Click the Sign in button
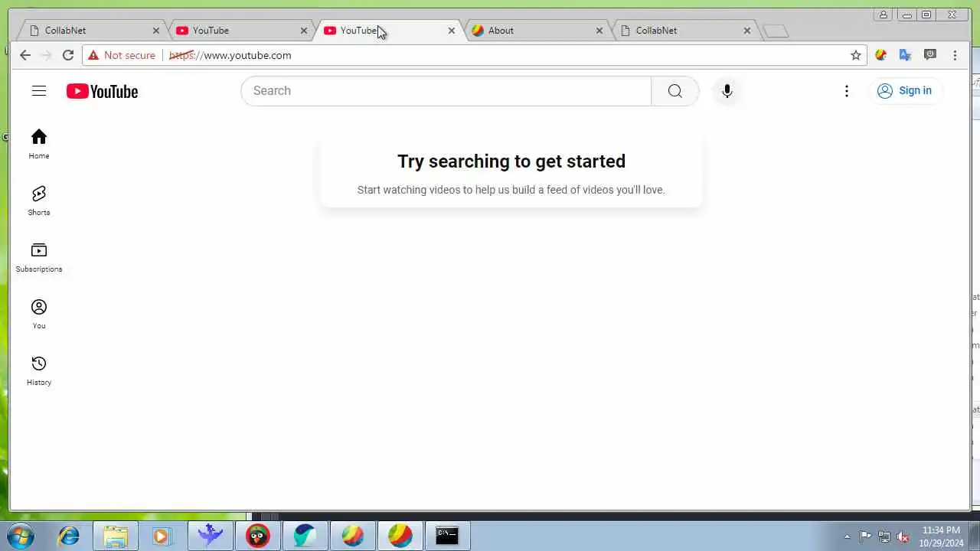 tap(905, 90)
